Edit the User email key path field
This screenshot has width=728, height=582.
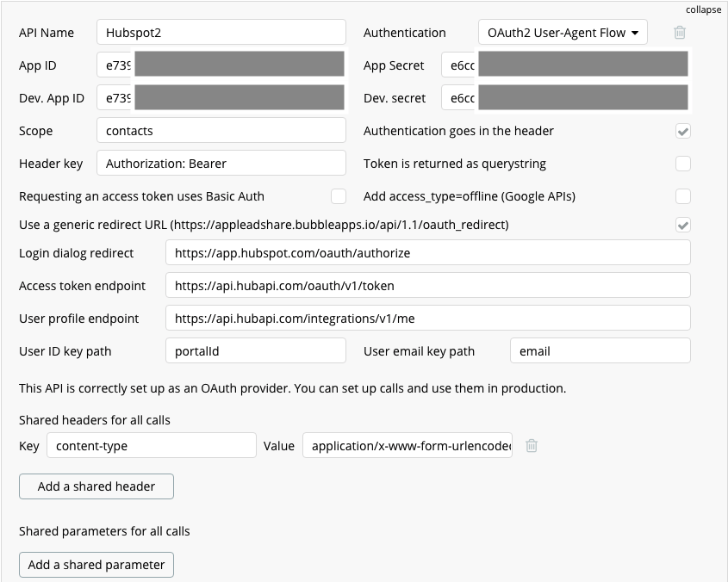point(600,351)
